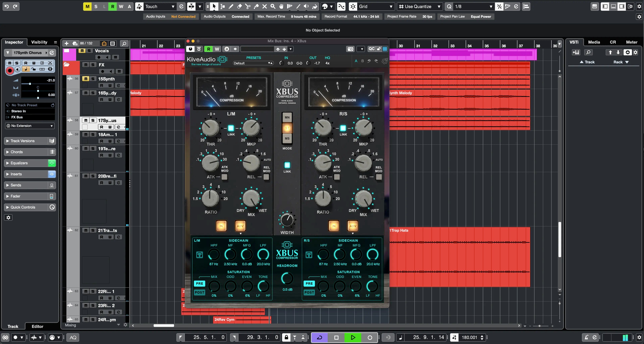644x344 pixels.
Task: Select the Scissors split tool
Action: [248, 7]
